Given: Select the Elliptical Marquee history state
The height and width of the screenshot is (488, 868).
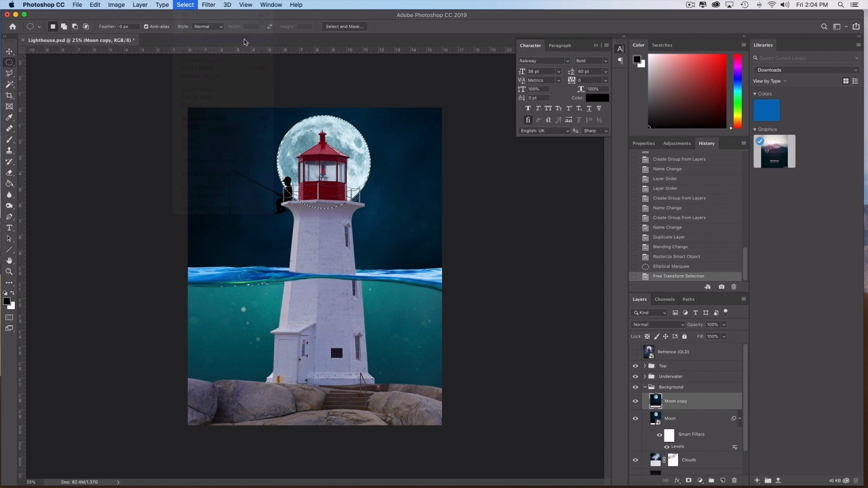Looking at the screenshot, I should (x=671, y=266).
